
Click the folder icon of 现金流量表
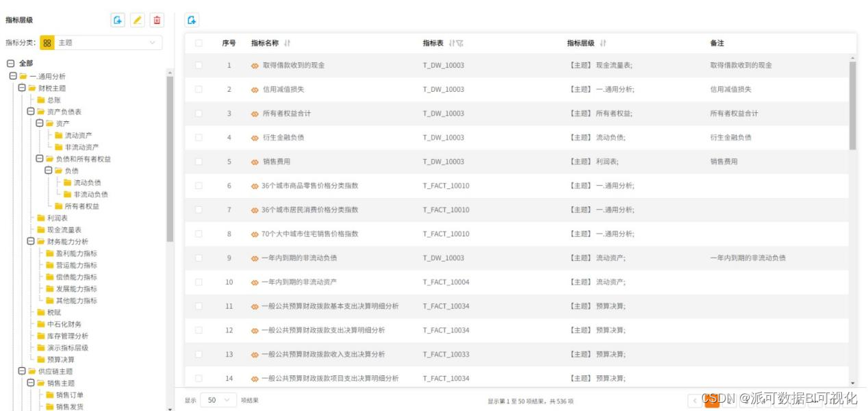41,229
